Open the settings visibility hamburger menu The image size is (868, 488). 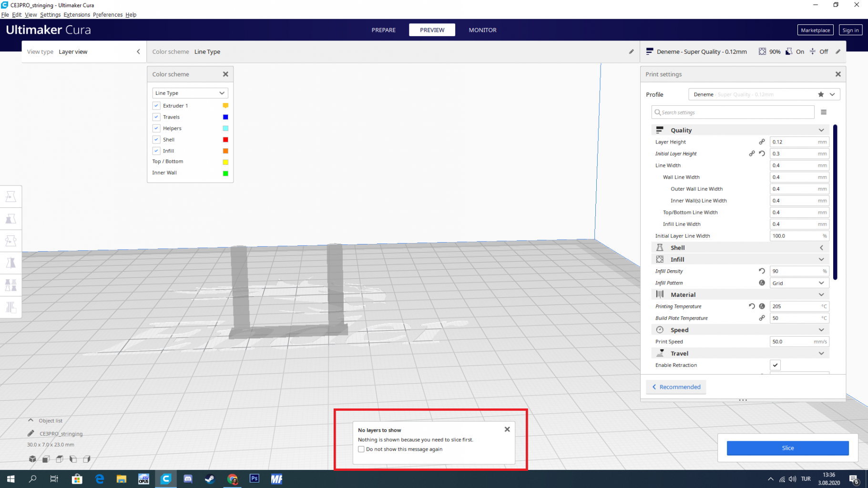pyautogui.click(x=824, y=112)
